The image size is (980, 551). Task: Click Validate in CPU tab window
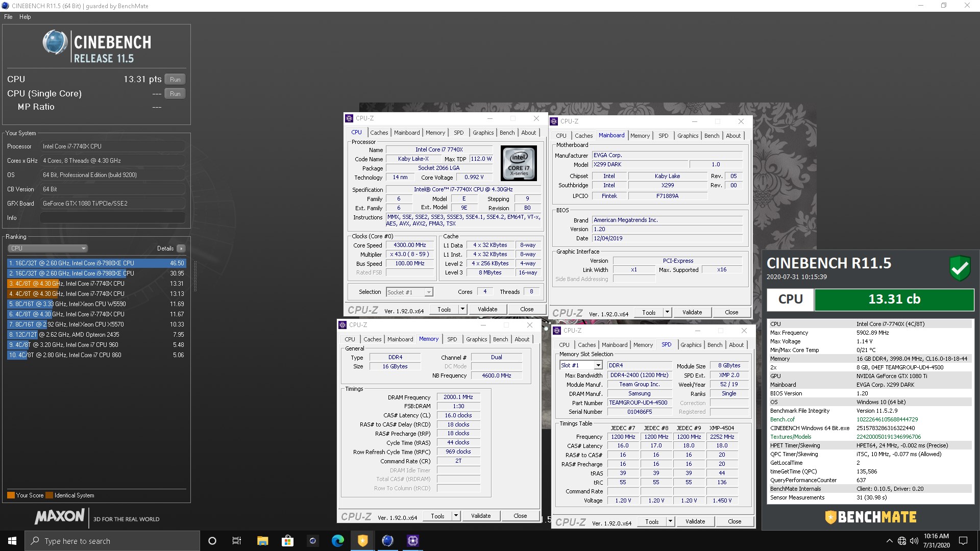click(x=487, y=309)
